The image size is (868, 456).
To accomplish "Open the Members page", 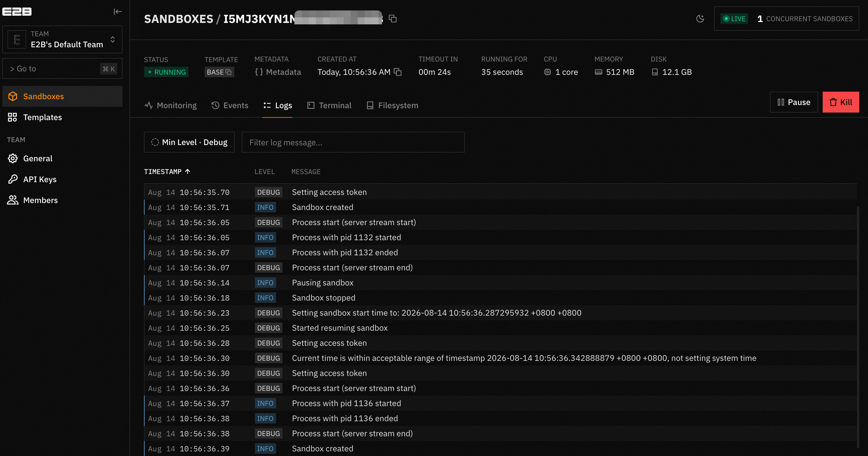I will tap(62, 200).
